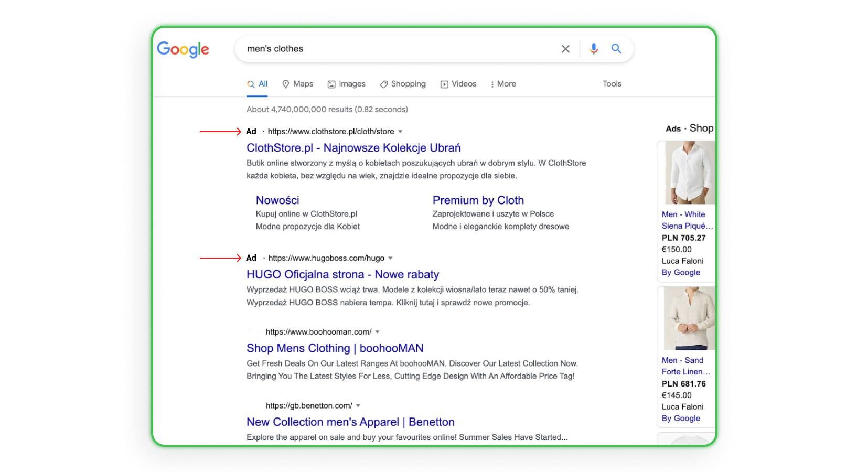868x472 pixels.
Task: Click the Ads · Shop heading
Action: pos(690,128)
